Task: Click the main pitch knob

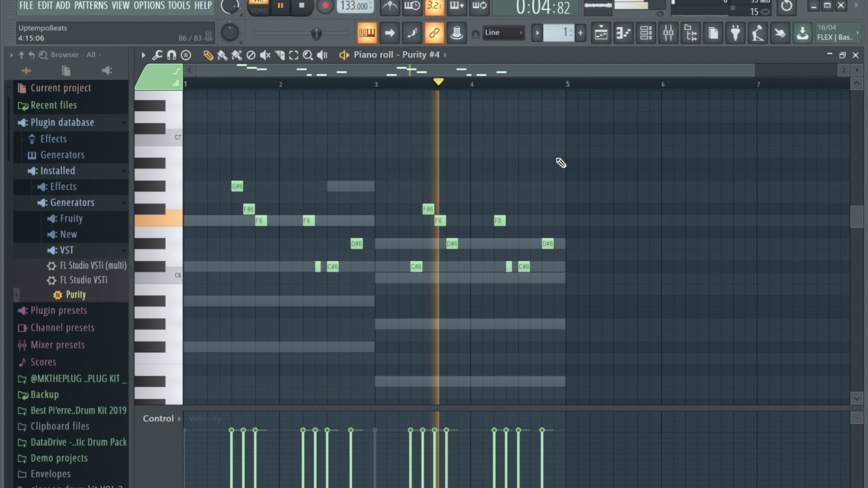Action: (230, 32)
